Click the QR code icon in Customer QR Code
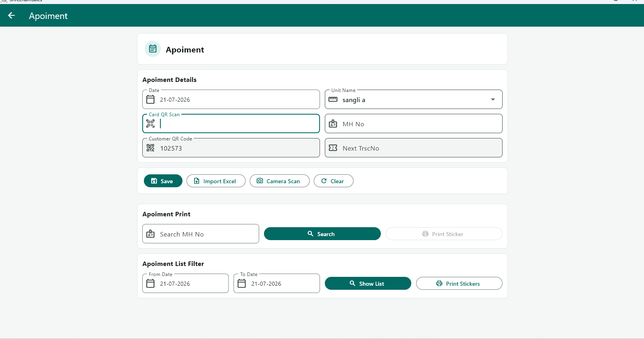644x339 pixels. coord(150,148)
